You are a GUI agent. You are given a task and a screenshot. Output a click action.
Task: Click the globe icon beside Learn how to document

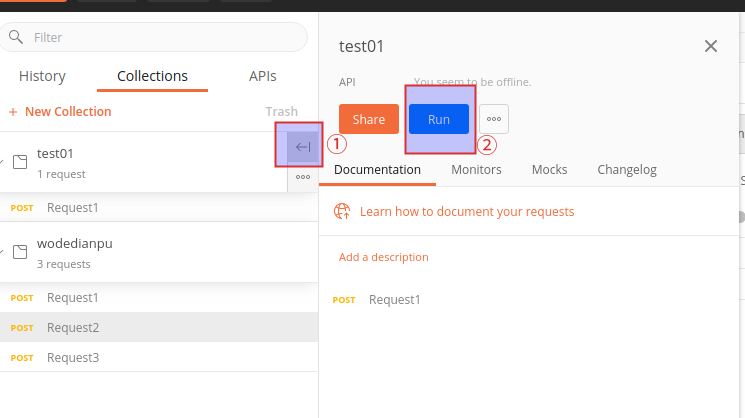click(x=342, y=211)
